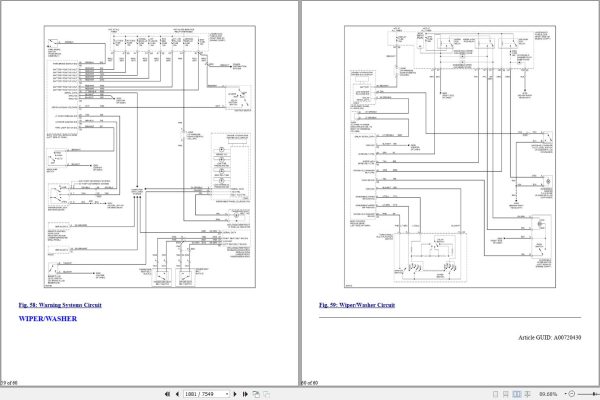The width and height of the screenshot is (600, 400).
Task: Jump to the last page
Action: tap(245, 394)
